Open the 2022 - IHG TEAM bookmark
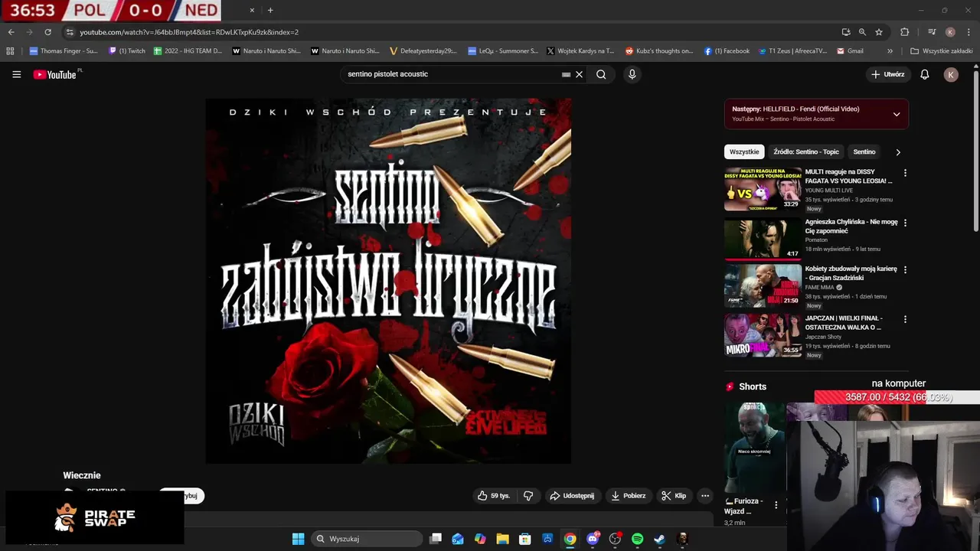980x551 pixels. click(x=188, y=51)
